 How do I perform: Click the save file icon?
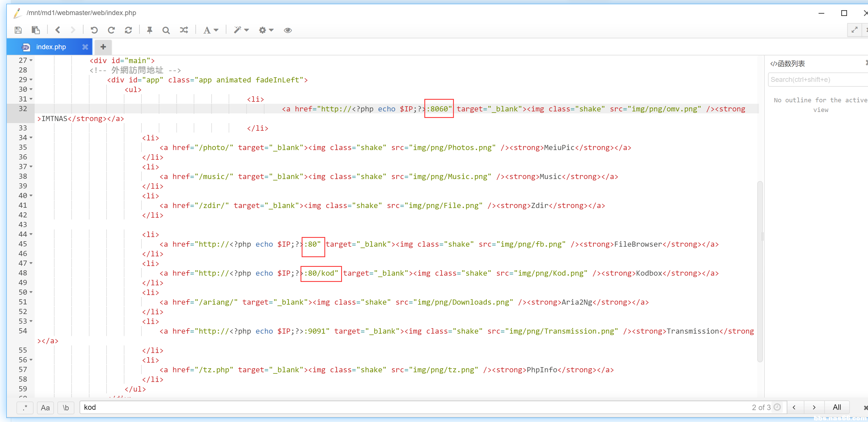[18, 30]
